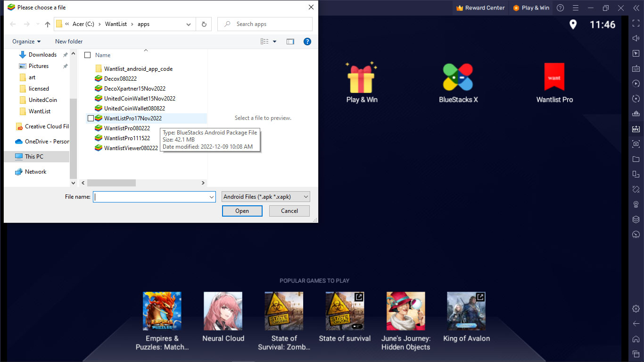Screen dimensions: 644x362
Task: Open the Organize dropdown menu
Action: (x=26, y=42)
